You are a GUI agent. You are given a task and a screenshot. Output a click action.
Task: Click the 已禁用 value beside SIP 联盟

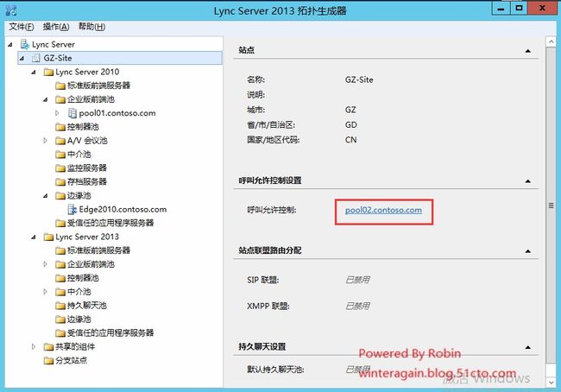coord(357,280)
